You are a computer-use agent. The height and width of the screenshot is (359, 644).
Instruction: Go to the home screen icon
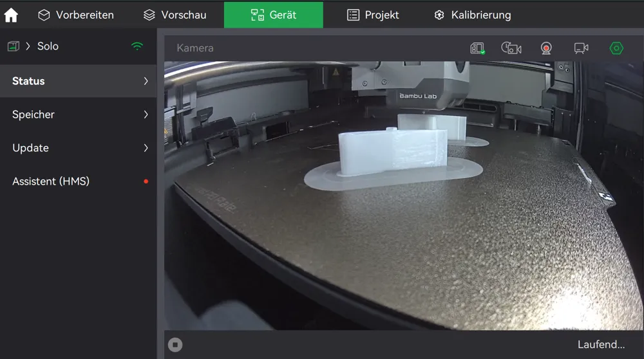click(11, 15)
